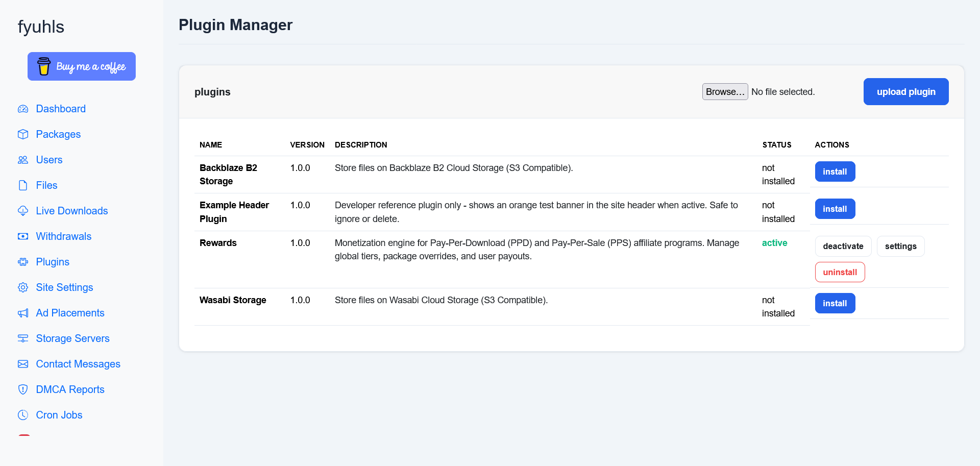Click the Ad Placements megaphone icon
980x466 pixels.
23,313
